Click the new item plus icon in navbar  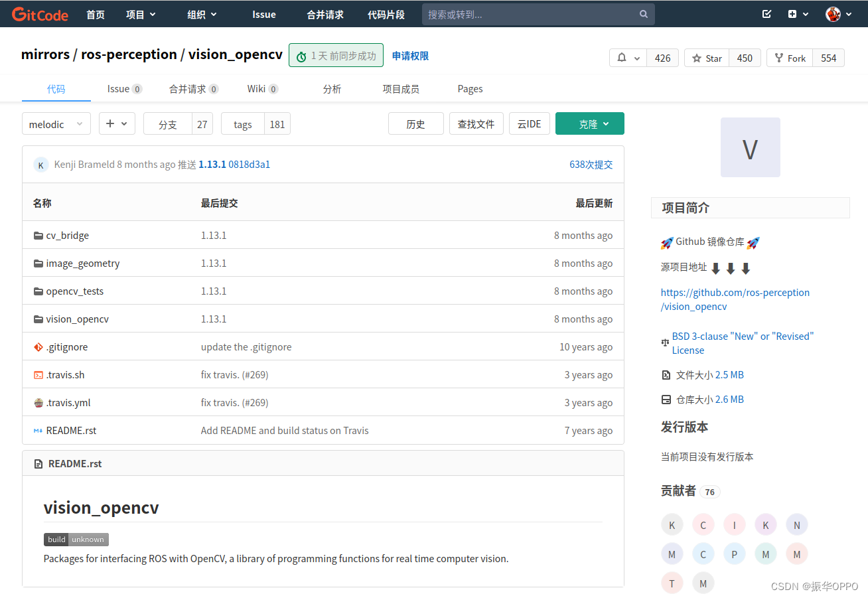(792, 14)
